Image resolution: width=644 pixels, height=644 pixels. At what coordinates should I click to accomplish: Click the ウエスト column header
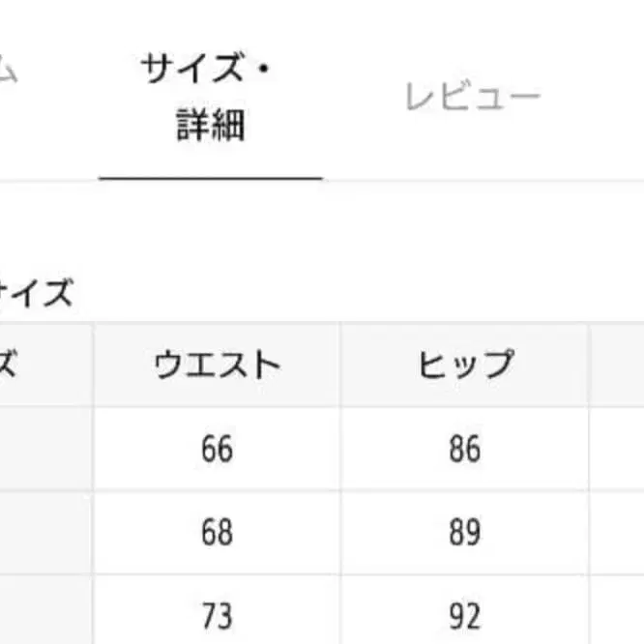[218, 366]
